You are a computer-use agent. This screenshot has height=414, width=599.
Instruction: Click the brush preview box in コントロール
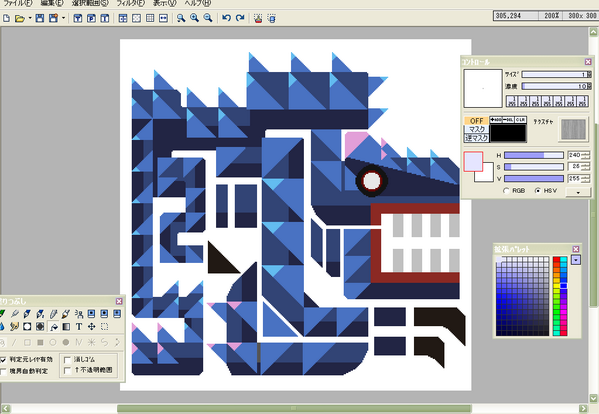(483, 88)
